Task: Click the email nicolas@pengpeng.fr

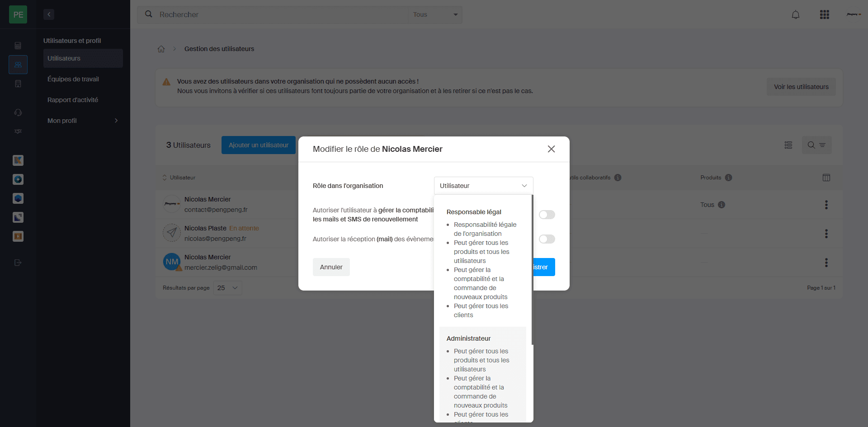Action: (x=215, y=239)
